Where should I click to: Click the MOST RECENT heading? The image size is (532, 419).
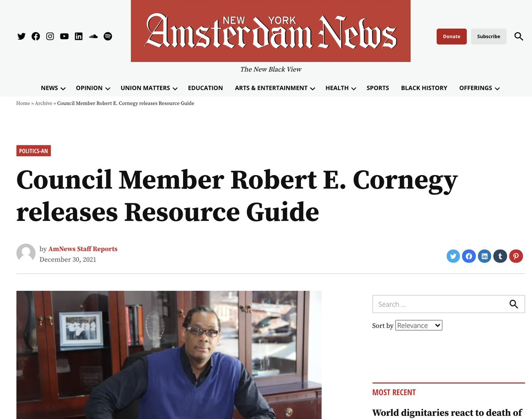pyautogui.click(x=394, y=392)
